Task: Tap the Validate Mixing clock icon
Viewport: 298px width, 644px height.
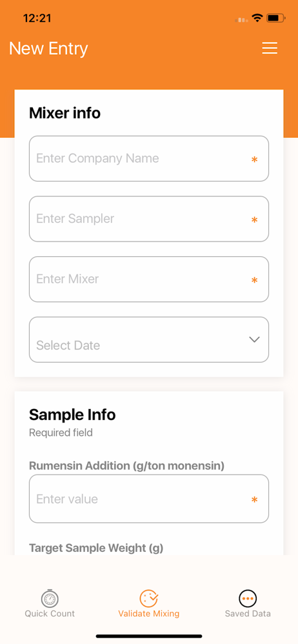Action: click(148, 598)
